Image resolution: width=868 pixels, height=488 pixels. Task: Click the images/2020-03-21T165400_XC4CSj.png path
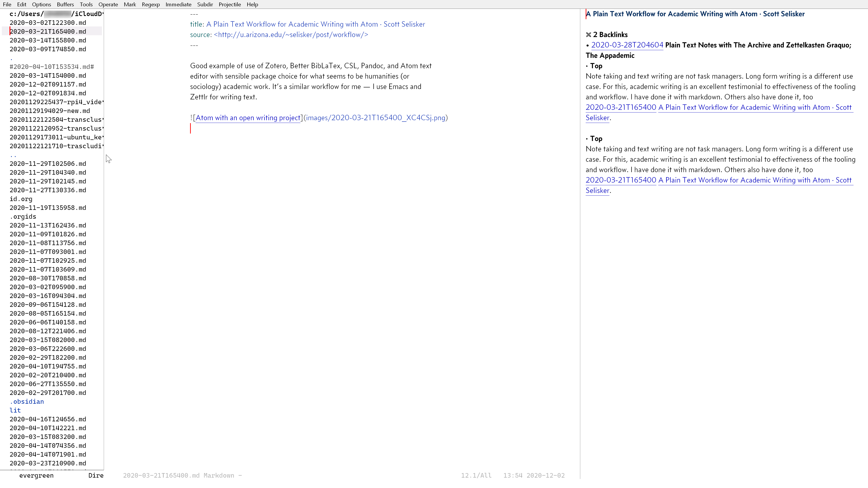pyautogui.click(x=375, y=118)
